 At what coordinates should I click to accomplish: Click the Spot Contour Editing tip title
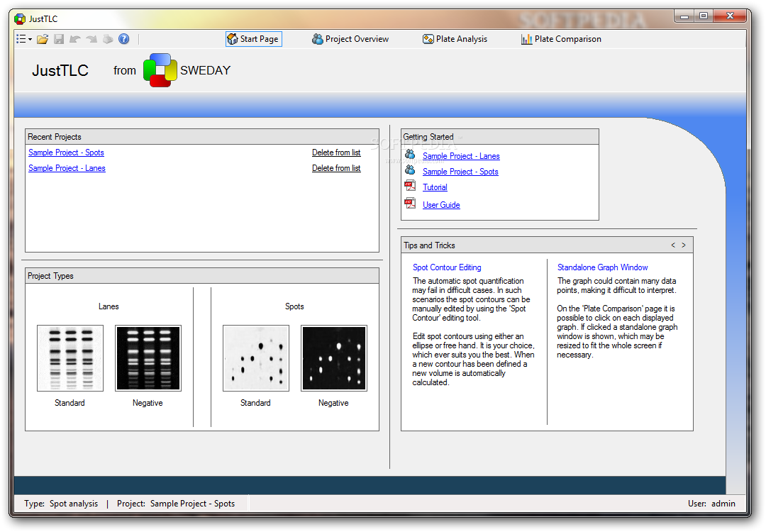click(x=447, y=267)
